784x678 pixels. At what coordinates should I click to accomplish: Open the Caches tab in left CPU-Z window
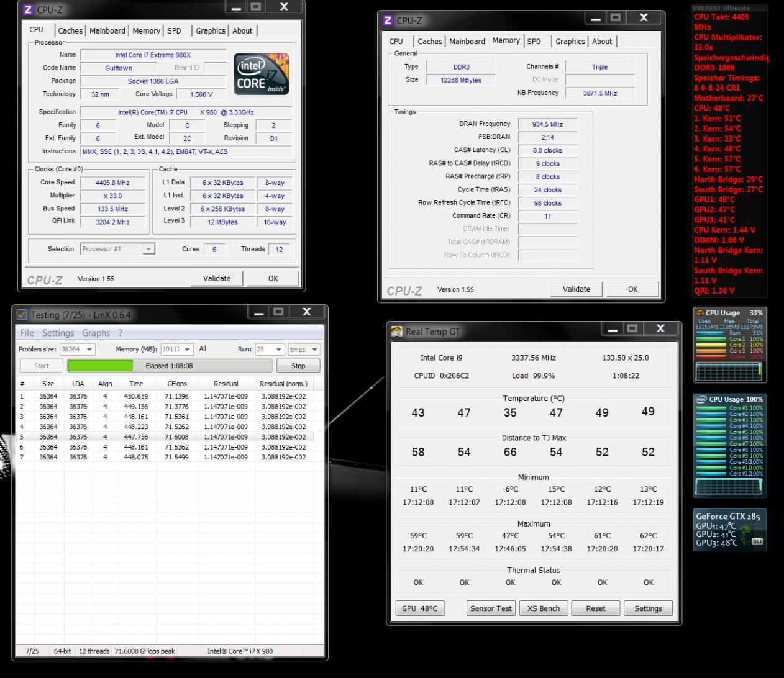point(70,30)
